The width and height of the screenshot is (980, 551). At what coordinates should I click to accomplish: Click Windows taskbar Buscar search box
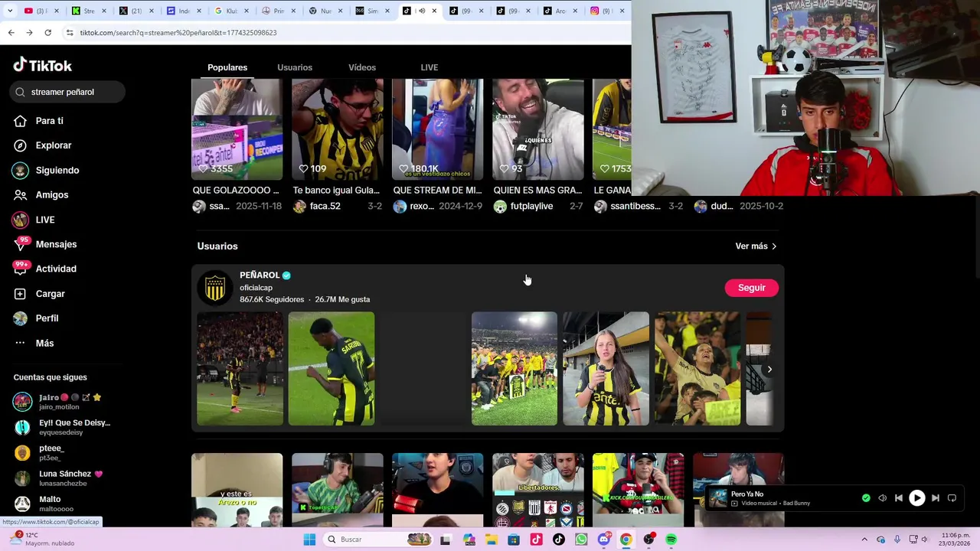tap(379, 540)
